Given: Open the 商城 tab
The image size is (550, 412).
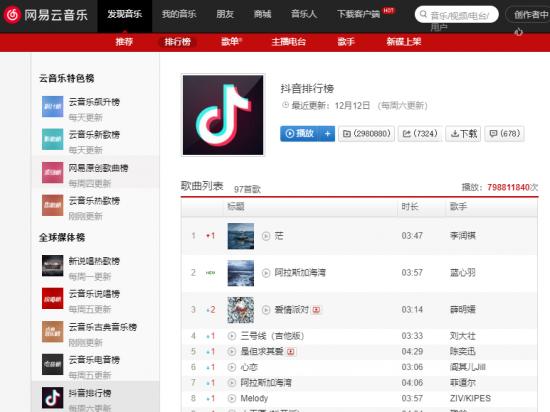Looking at the screenshot, I should coord(262,14).
